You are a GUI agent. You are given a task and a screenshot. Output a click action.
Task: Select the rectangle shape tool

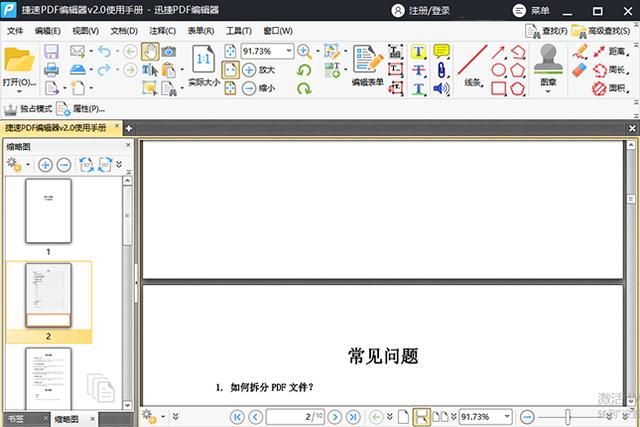point(498,89)
